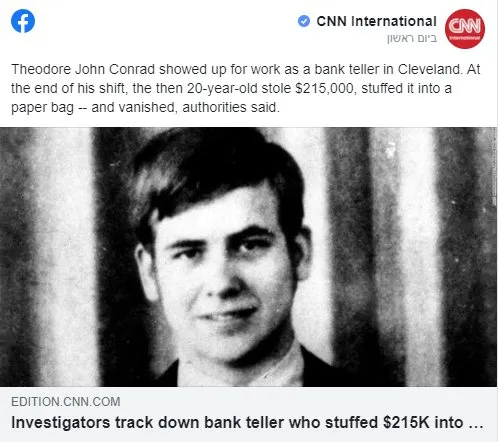Image resolution: width=498 pixels, height=442 pixels.
Task: Click the phrase 20-year-old in caption
Action: tap(222, 89)
